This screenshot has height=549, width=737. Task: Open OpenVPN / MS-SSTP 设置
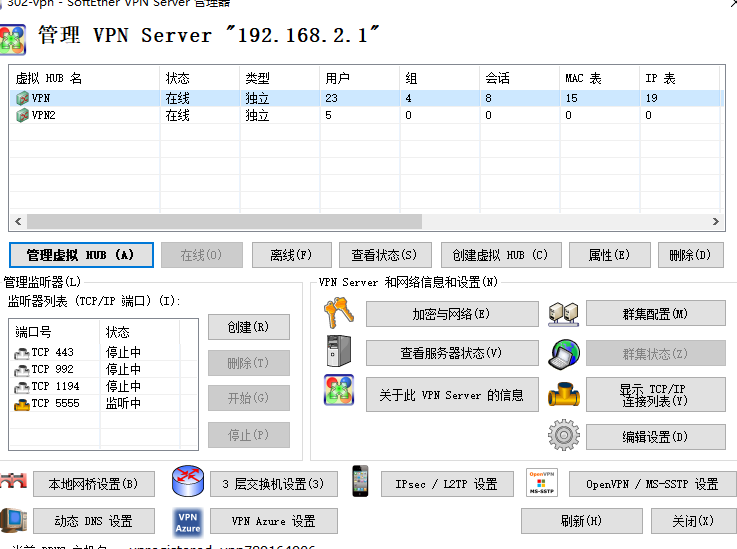pyautogui.click(x=652, y=484)
